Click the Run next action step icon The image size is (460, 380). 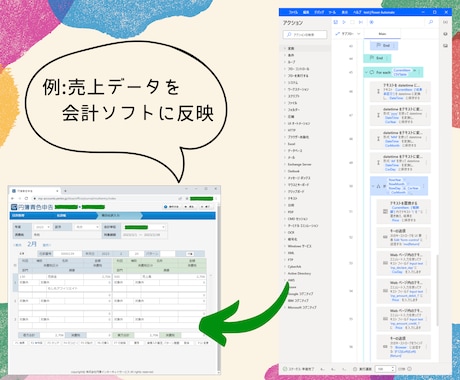pyautogui.click(x=361, y=22)
